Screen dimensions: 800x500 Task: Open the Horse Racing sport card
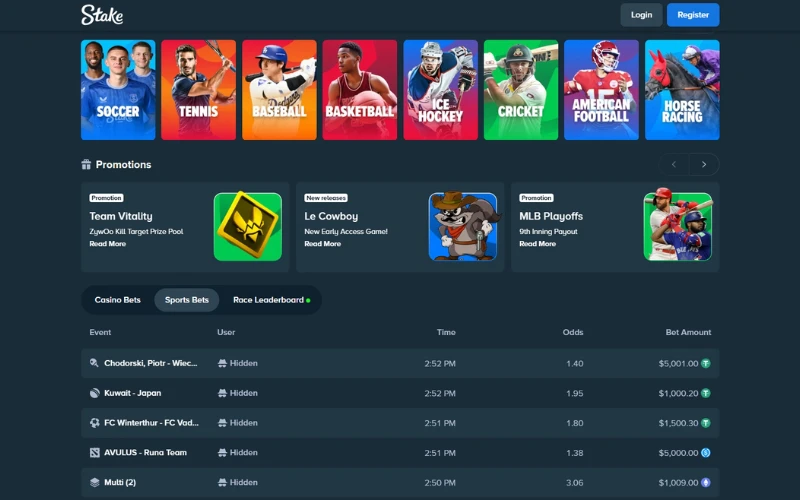(682, 90)
